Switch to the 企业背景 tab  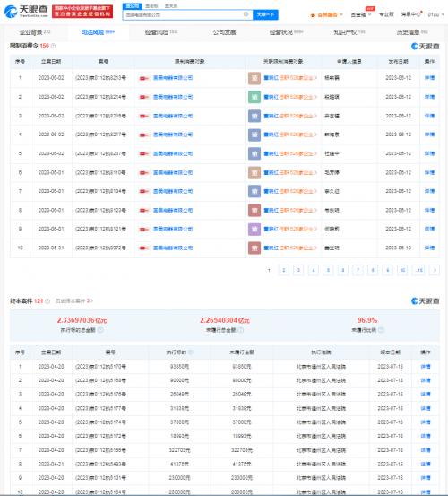pyautogui.click(x=35, y=32)
